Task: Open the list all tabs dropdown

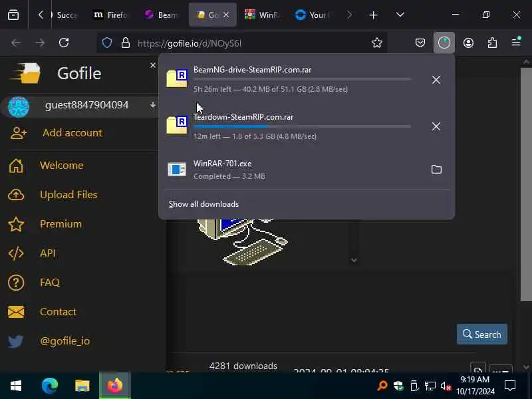Action: click(400, 15)
